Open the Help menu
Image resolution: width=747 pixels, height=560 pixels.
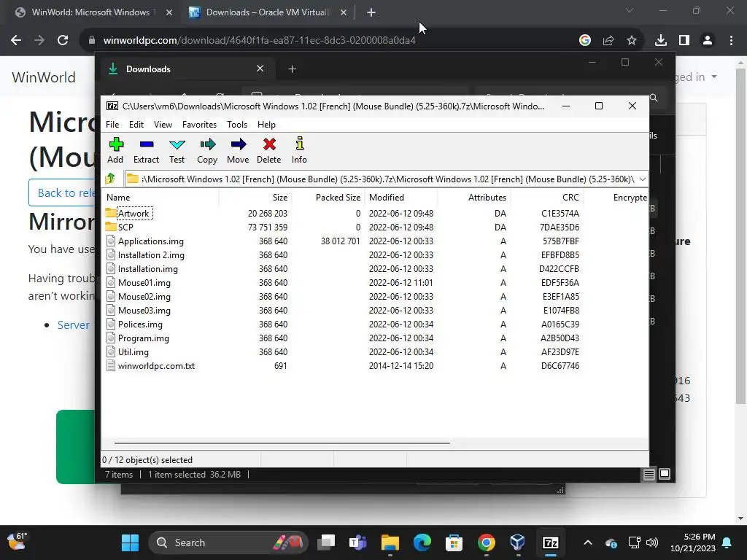tap(266, 124)
